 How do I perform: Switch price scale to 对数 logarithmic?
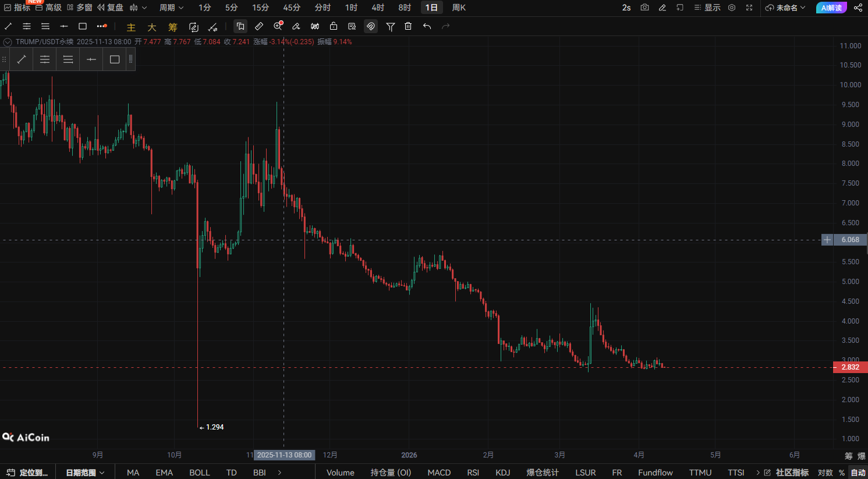[x=826, y=472]
